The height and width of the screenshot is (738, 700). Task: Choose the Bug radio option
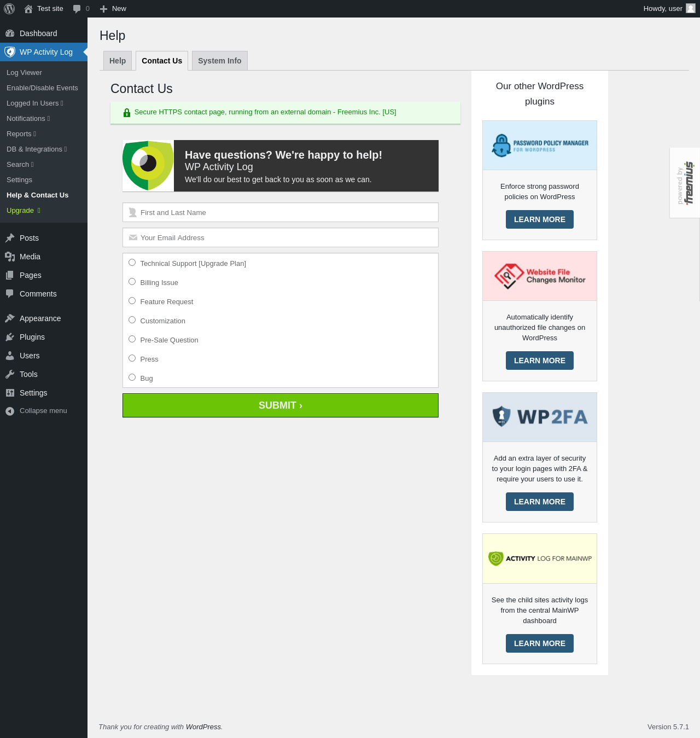click(x=132, y=377)
